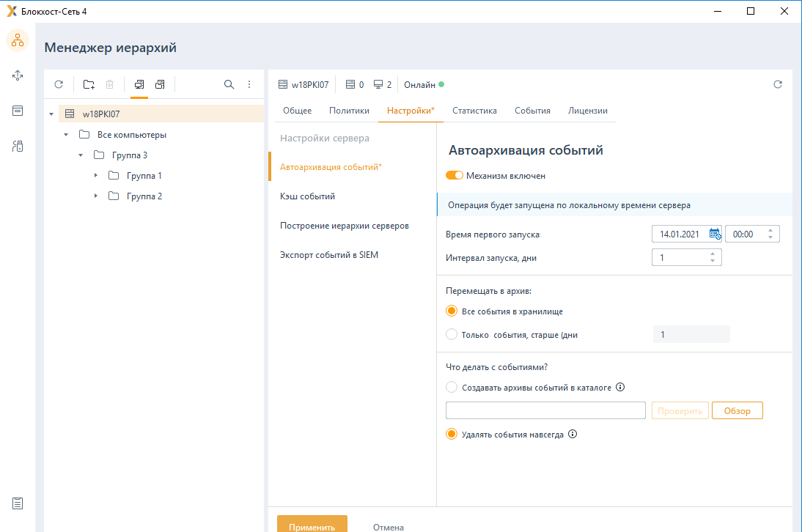Click the archive catalog path input field

pyautogui.click(x=545, y=410)
